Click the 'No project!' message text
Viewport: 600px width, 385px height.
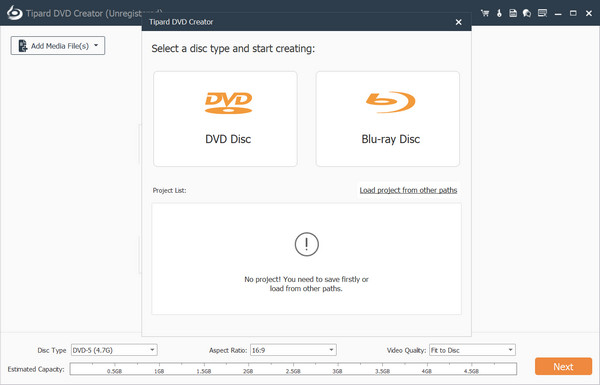(306, 284)
